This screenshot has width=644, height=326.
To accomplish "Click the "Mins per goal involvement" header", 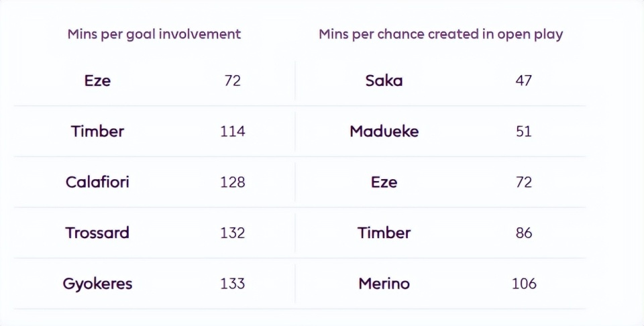I will [x=154, y=34].
